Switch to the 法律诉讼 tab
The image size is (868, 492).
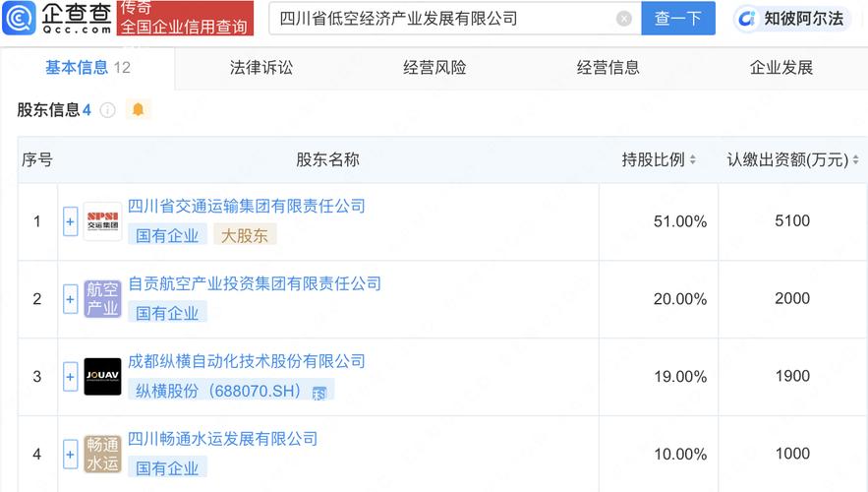click(x=261, y=68)
